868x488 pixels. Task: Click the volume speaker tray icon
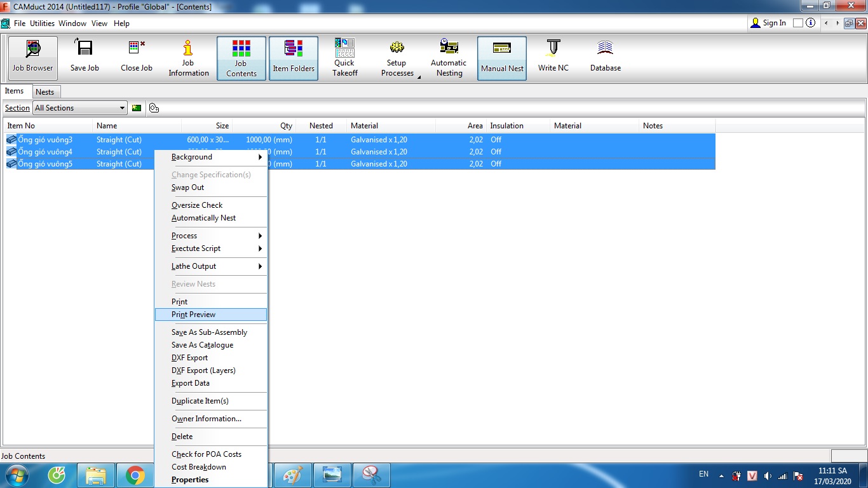pyautogui.click(x=768, y=475)
